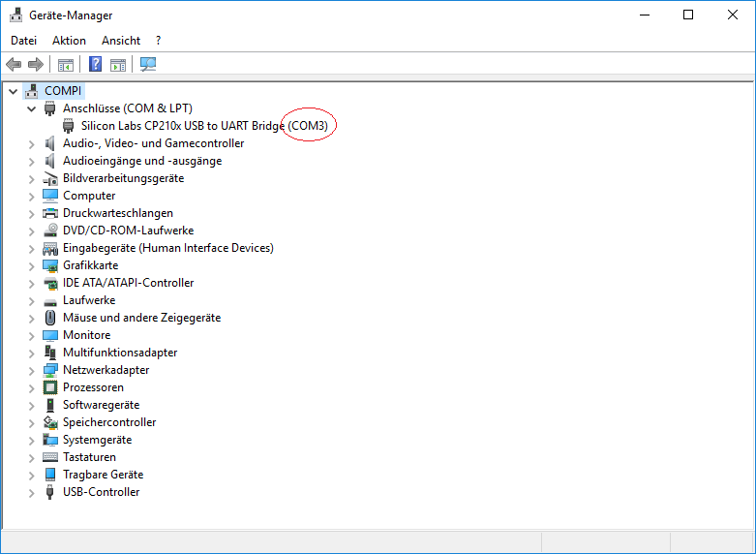Click the scan for hardware changes icon
The height and width of the screenshot is (554, 756).
tap(148, 64)
